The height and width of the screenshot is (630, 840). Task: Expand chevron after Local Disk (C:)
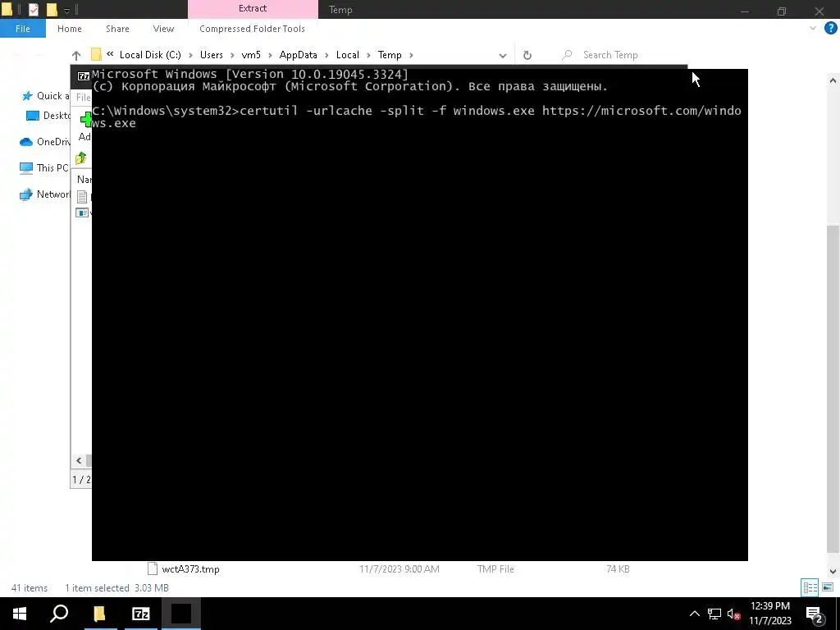pos(190,55)
